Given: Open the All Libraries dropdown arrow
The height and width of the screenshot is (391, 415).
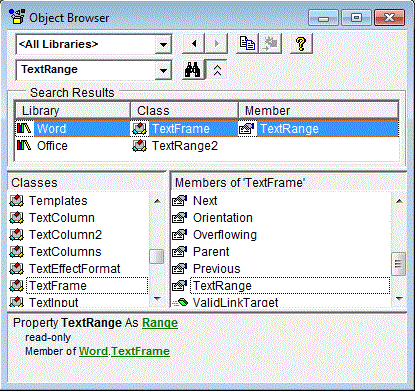Looking at the screenshot, I should [163, 44].
